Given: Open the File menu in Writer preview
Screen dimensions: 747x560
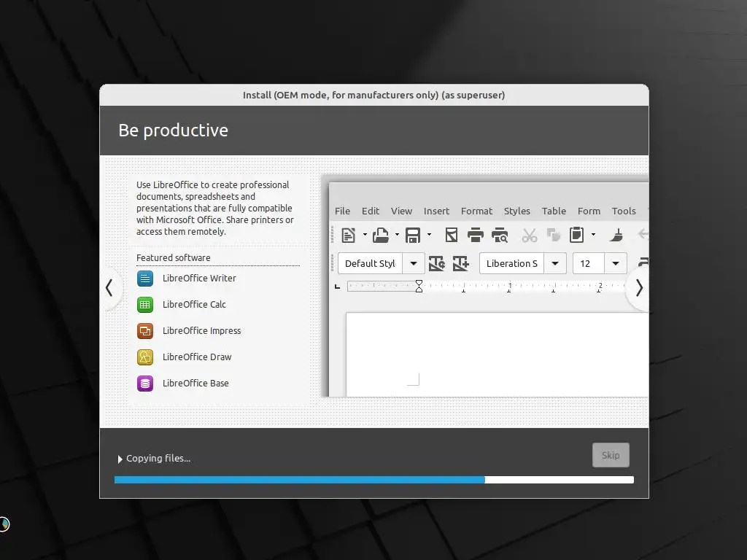Looking at the screenshot, I should pos(342,211).
